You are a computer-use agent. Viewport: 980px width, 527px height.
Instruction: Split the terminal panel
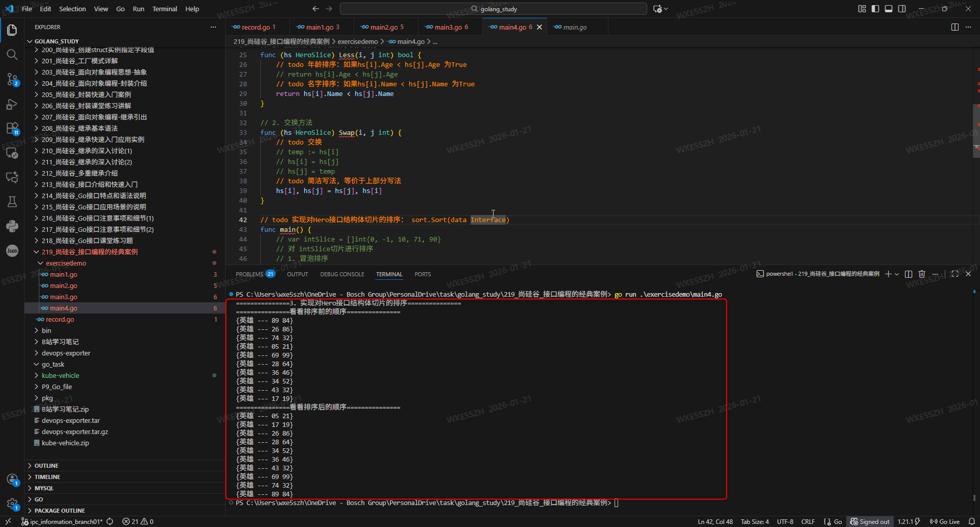point(908,274)
